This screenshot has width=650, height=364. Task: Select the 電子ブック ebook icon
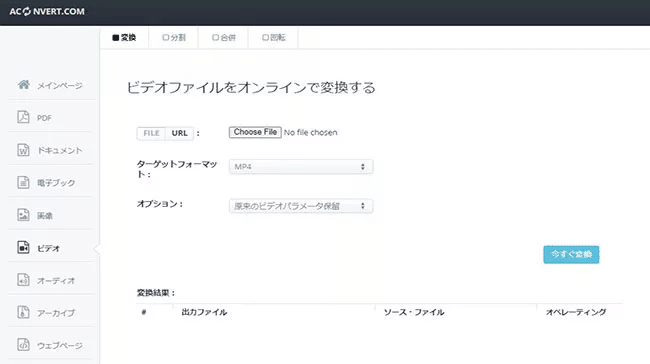click(23, 182)
